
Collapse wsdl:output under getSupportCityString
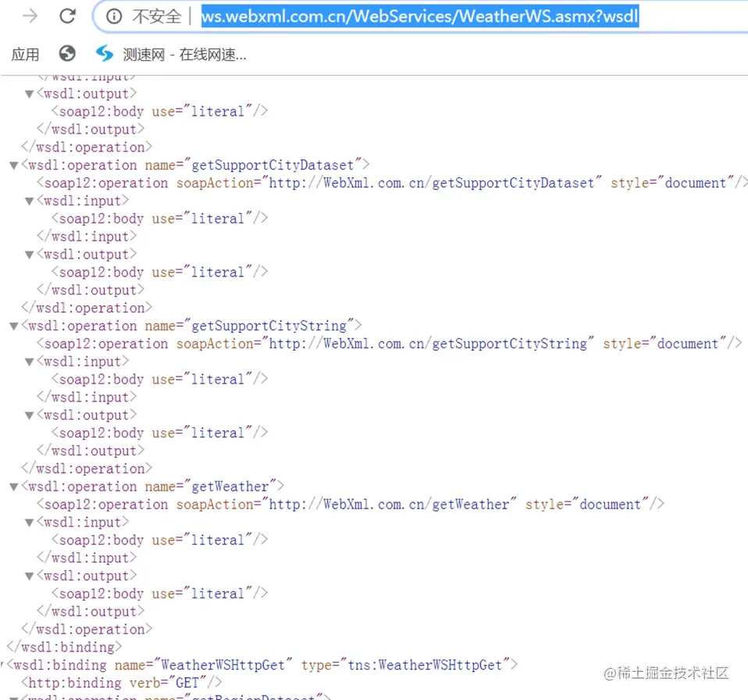point(29,416)
